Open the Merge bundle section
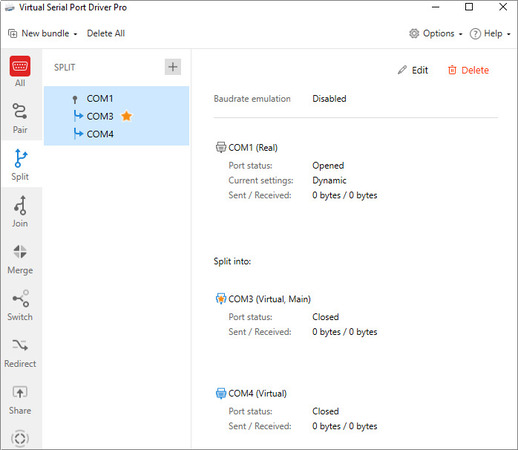518x450 pixels. pyautogui.click(x=20, y=259)
